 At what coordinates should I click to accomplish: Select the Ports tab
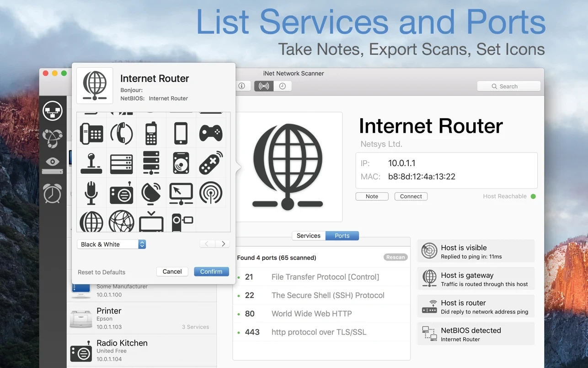(x=342, y=236)
